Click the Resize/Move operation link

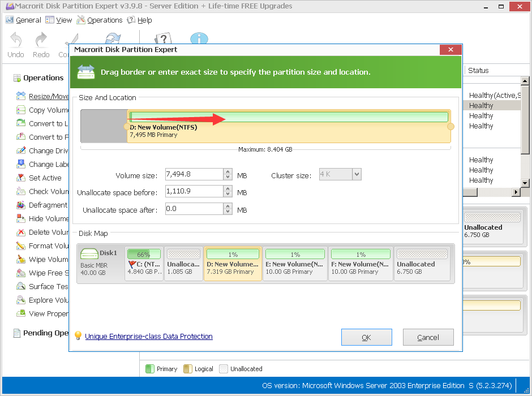point(49,96)
